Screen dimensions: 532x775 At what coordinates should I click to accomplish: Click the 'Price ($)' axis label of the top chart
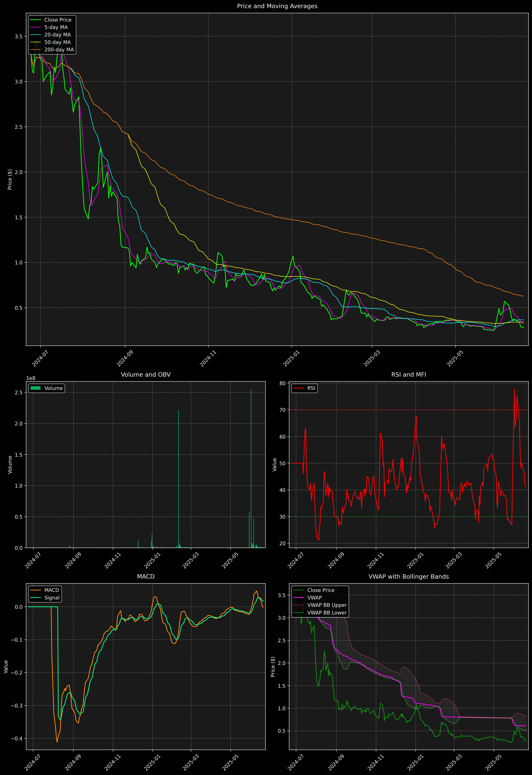pos(10,179)
